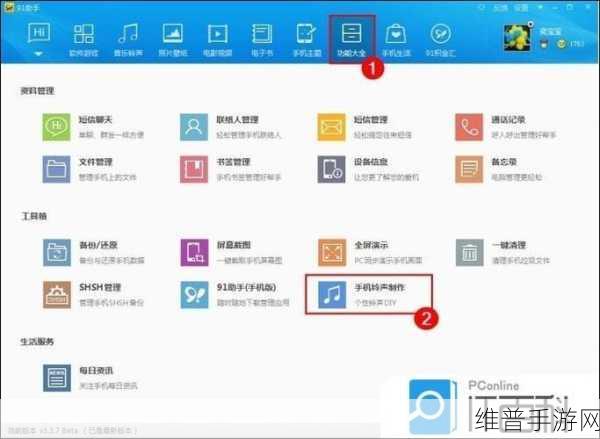Open 通话记录 call log phone icon
Screen dimensions: 600x439
point(469,127)
